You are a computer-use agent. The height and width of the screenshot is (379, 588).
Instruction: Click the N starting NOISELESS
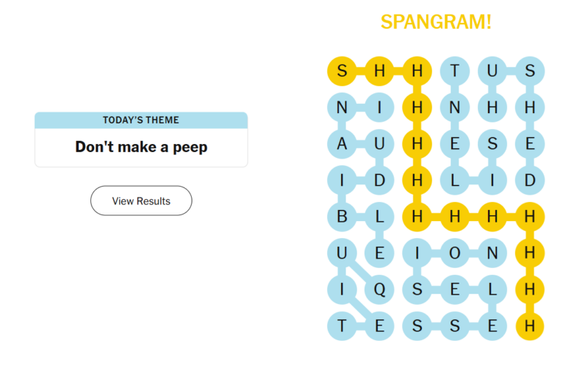click(x=492, y=253)
